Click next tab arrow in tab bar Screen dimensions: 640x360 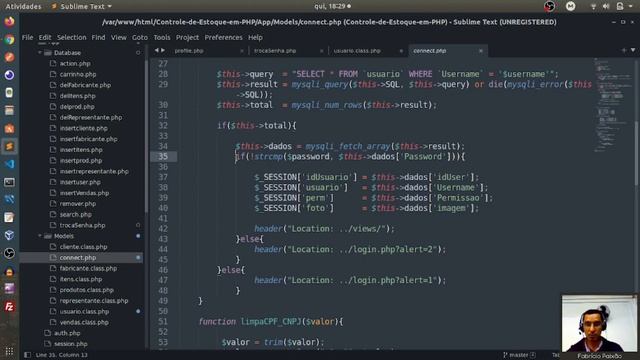pyautogui.click(x=163, y=50)
